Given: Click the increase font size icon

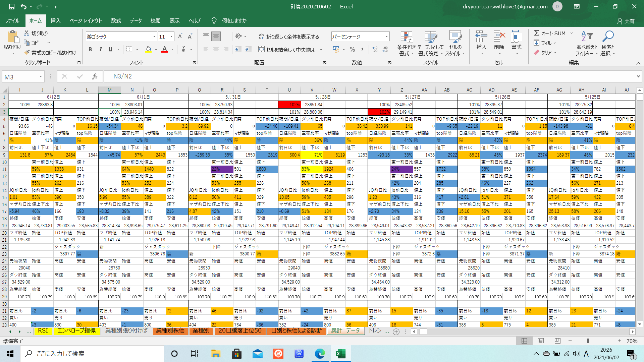Looking at the screenshot, I should [x=180, y=37].
